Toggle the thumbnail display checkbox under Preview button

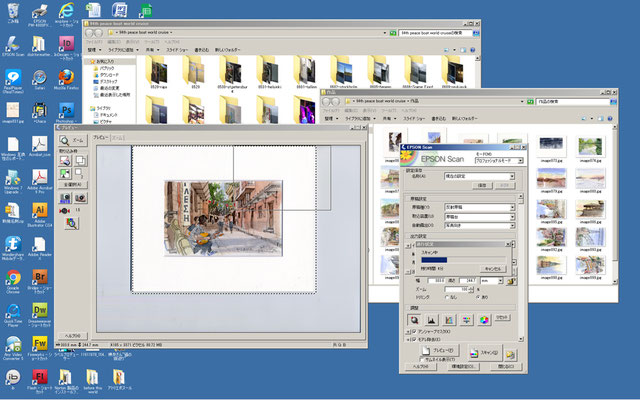[x=422, y=360]
